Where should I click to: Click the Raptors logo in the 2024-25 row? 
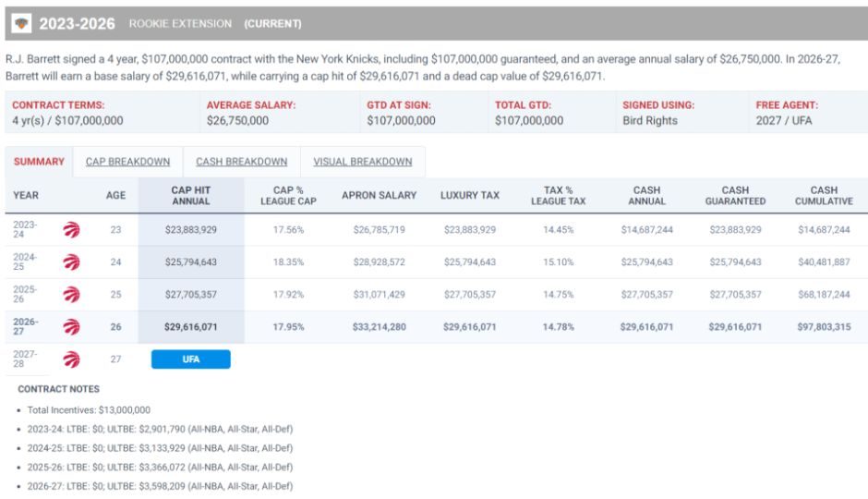pos(71,262)
